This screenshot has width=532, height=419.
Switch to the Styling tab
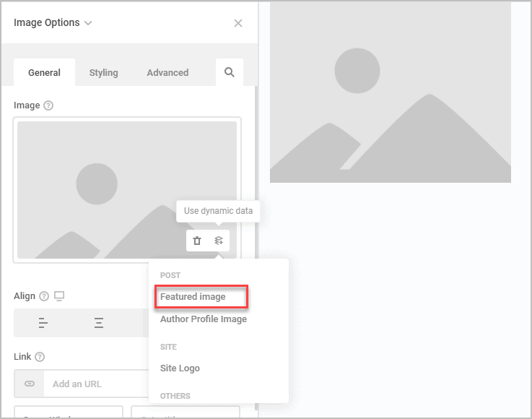point(103,73)
